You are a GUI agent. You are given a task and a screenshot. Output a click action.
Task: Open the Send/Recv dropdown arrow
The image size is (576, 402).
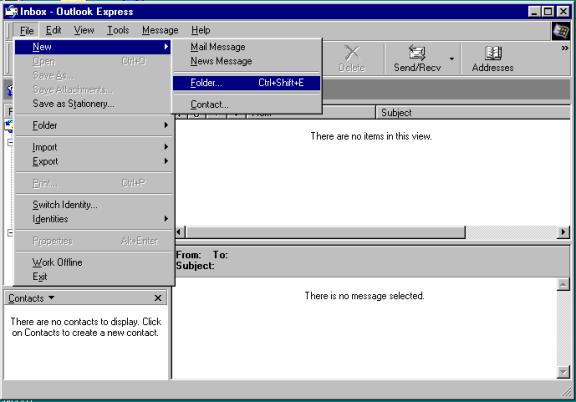coord(452,59)
